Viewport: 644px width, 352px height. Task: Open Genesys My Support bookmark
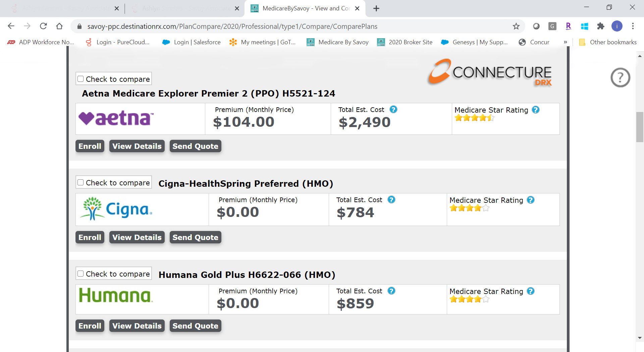point(474,42)
